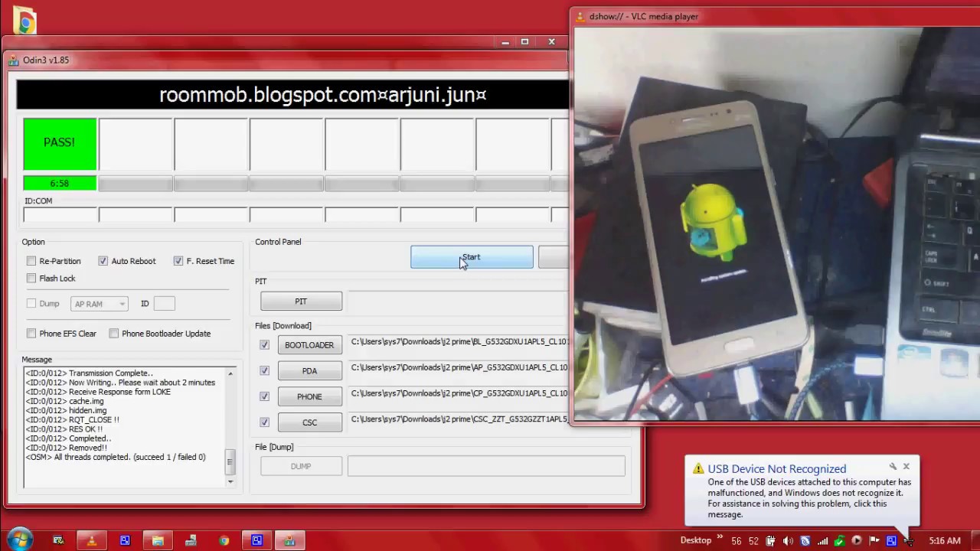Launch Chrome from the taskbar
Screen dimensions: 980x551
[x=224, y=541]
